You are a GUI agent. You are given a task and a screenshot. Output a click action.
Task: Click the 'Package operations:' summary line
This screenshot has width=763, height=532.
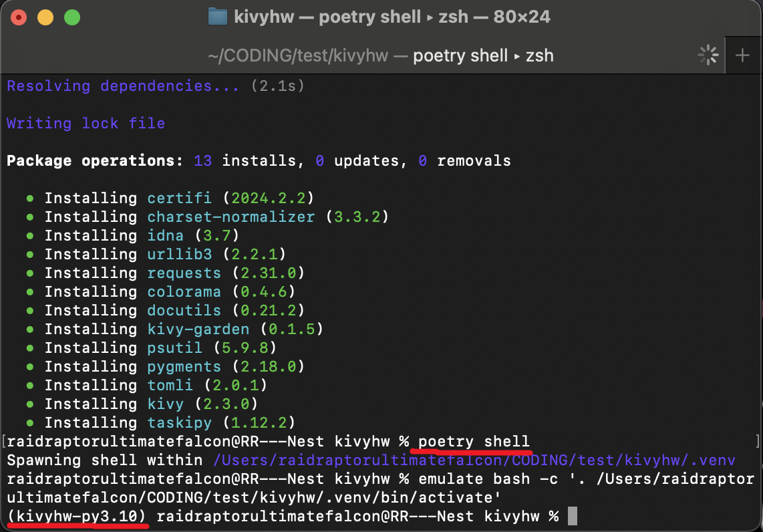coord(259,160)
